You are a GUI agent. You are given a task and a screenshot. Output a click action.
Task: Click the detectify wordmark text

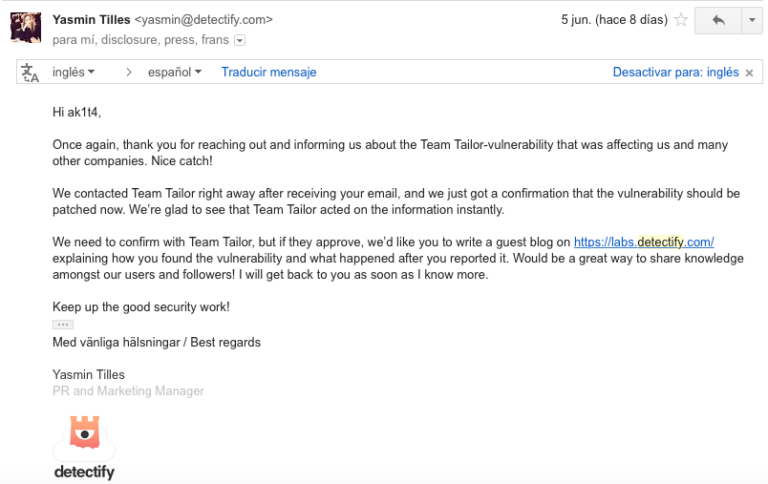[x=84, y=472]
